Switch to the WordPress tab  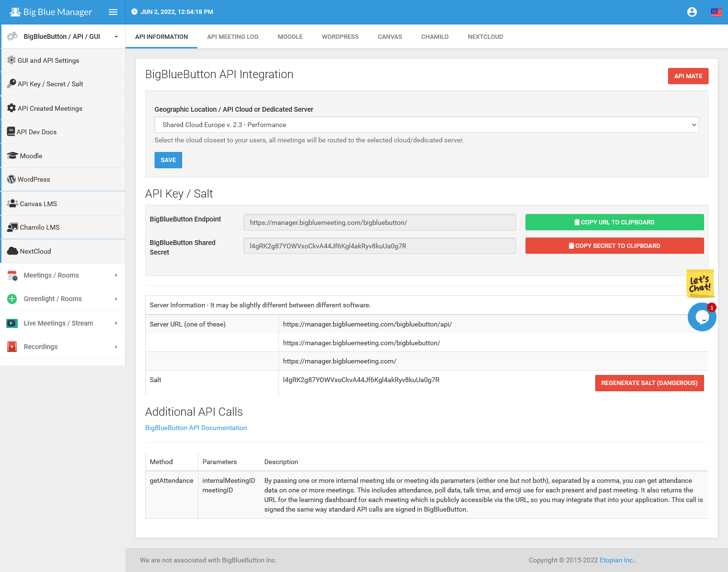[340, 36]
